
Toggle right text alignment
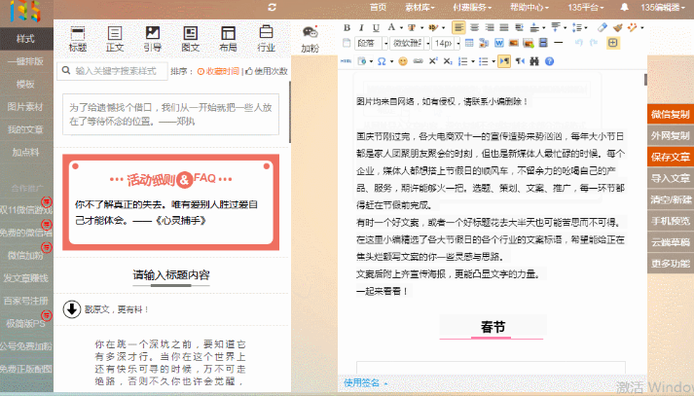click(x=490, y=27)
